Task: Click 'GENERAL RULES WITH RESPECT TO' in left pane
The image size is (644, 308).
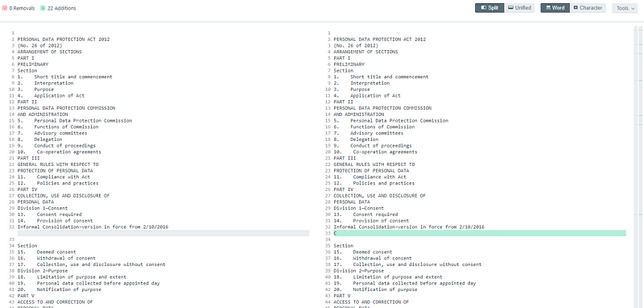Action: coord(58,164)
